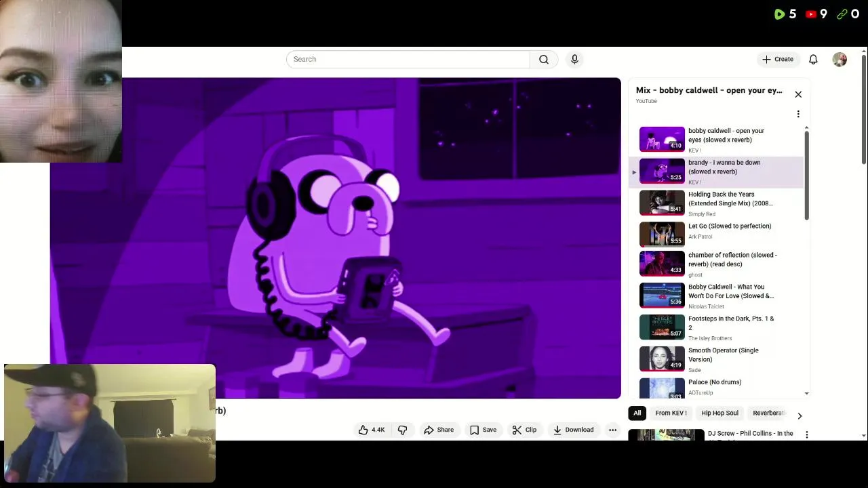Click the green link counter icon

point(842,14)
